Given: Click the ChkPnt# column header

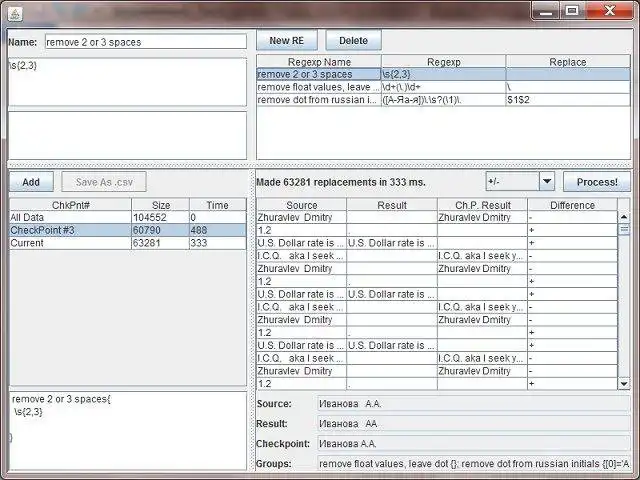Looking at the screenshot, I should tap(71, 205).
